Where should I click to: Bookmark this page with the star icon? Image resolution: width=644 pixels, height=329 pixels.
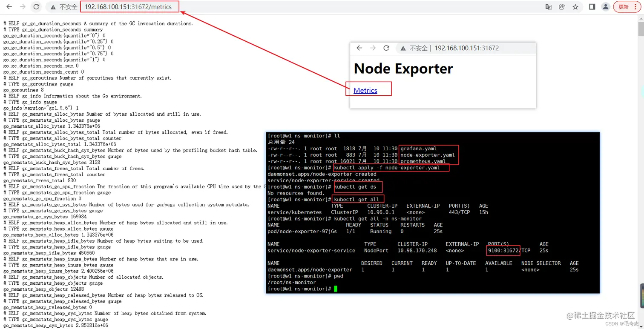575,7
